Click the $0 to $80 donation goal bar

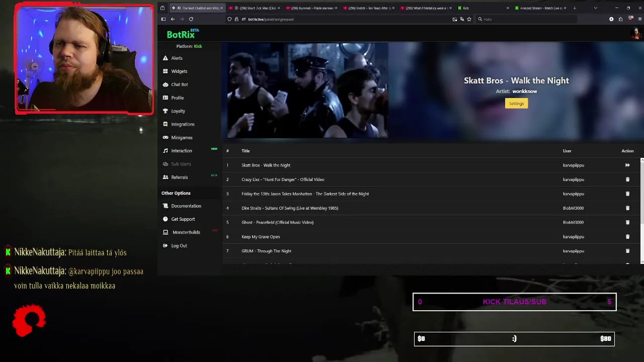[514, 339]
